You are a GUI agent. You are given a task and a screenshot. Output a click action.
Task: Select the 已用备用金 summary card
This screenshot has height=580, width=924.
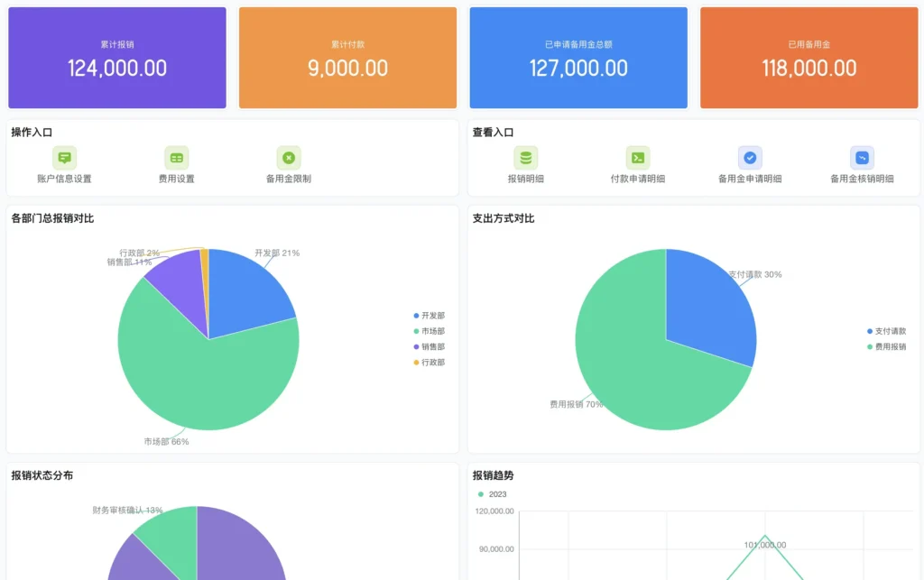tap(808, 58)
